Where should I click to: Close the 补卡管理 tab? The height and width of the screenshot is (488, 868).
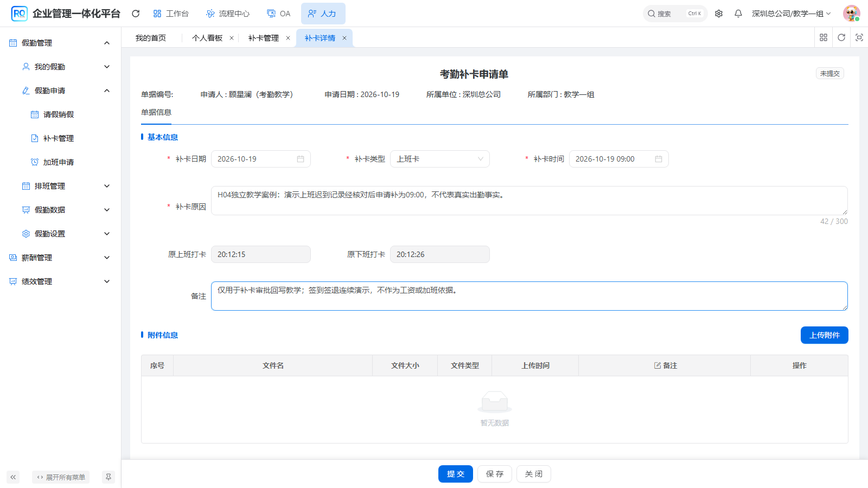coord(288,38)
